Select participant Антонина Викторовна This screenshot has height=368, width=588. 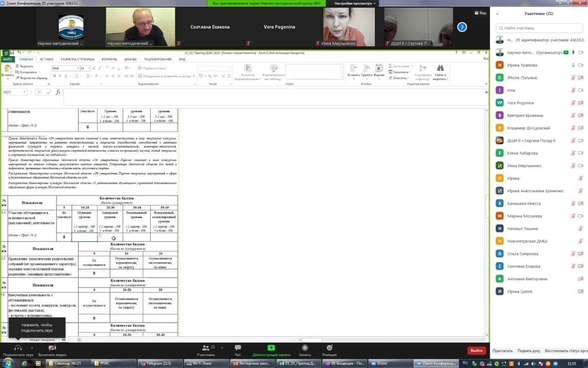point(540,279)
